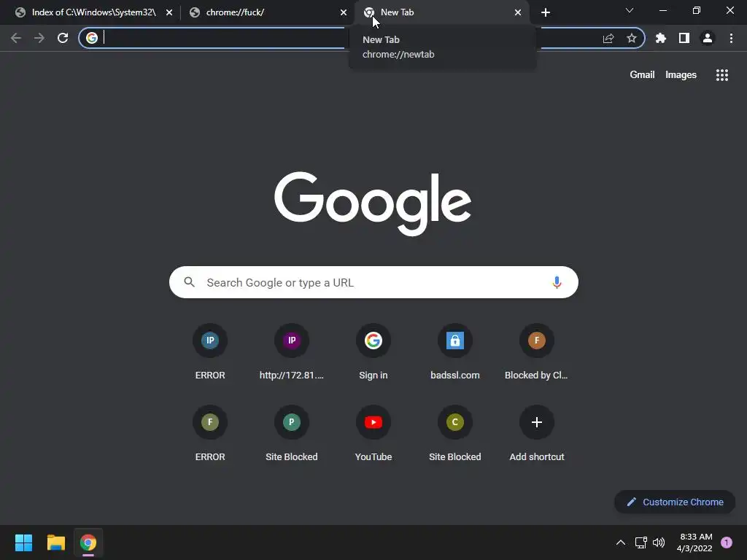Open the profile avatar menu

click(708, 38)
